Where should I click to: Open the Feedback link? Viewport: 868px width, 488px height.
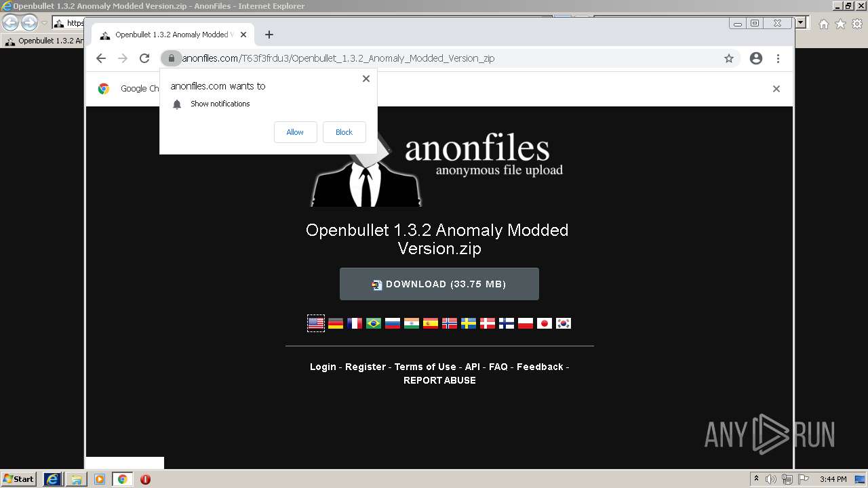pos(540,367)
